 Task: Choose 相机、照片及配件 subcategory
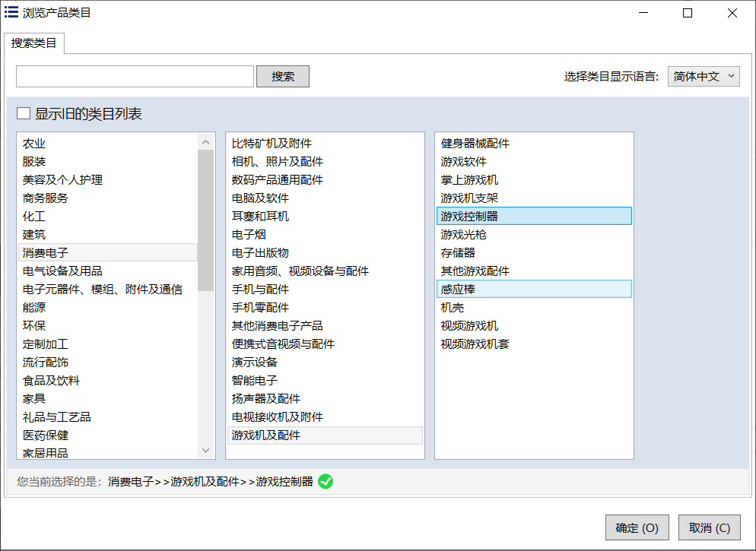[x=325, y=162]
